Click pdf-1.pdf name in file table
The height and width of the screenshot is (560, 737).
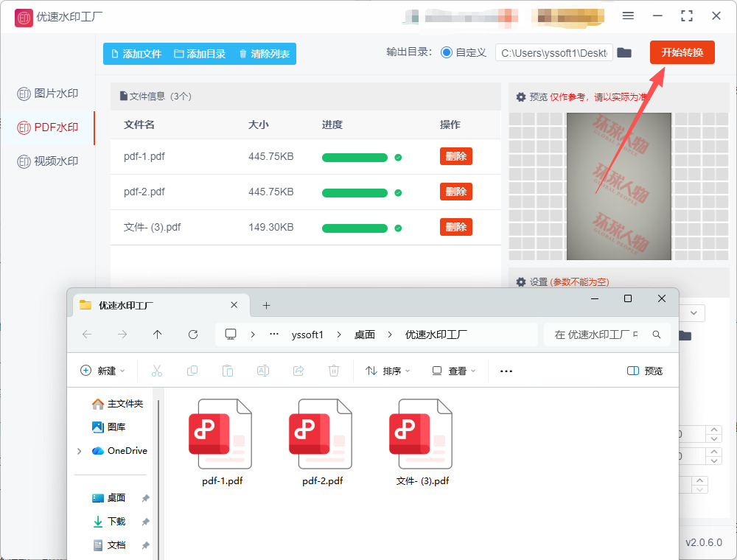click(144, 156)
